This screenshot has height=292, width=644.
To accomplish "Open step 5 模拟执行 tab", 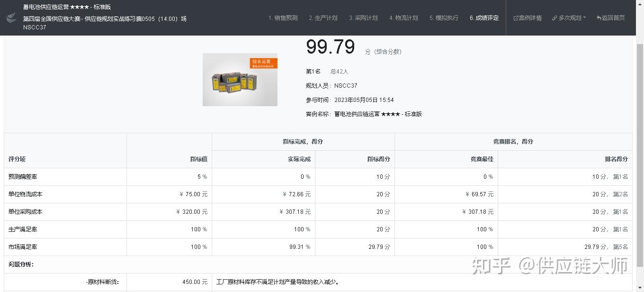I will coord(444,18).
